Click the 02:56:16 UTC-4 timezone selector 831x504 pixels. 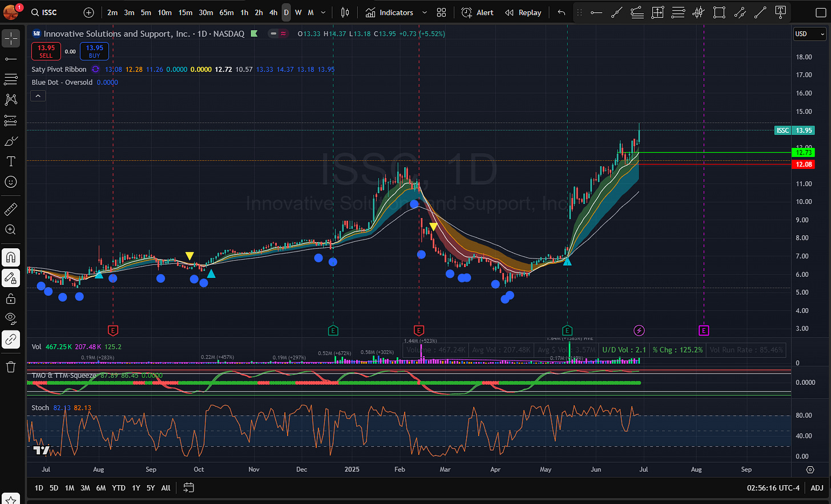tap(773, 488)
